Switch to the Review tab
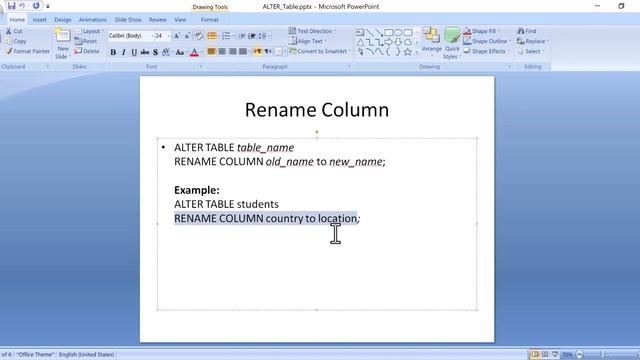 coord(158,20)
